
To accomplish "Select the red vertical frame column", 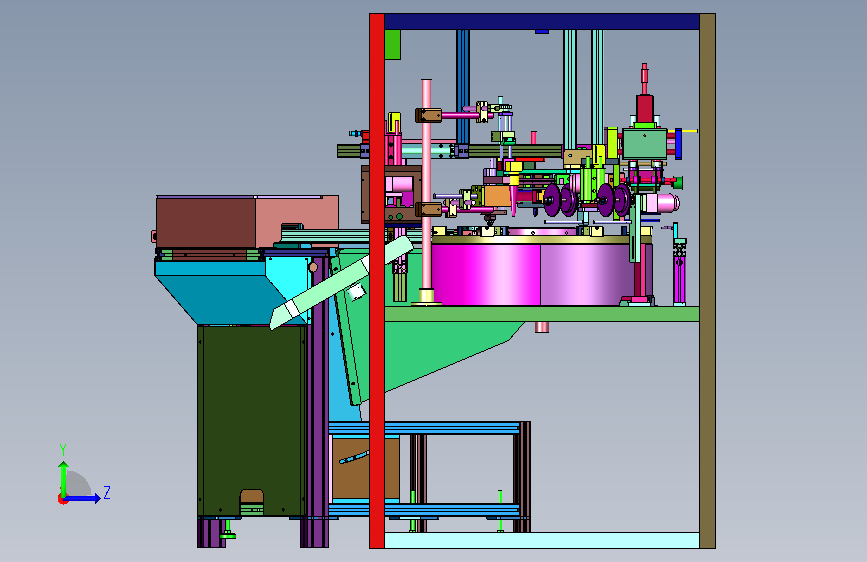I will point(377,281).
